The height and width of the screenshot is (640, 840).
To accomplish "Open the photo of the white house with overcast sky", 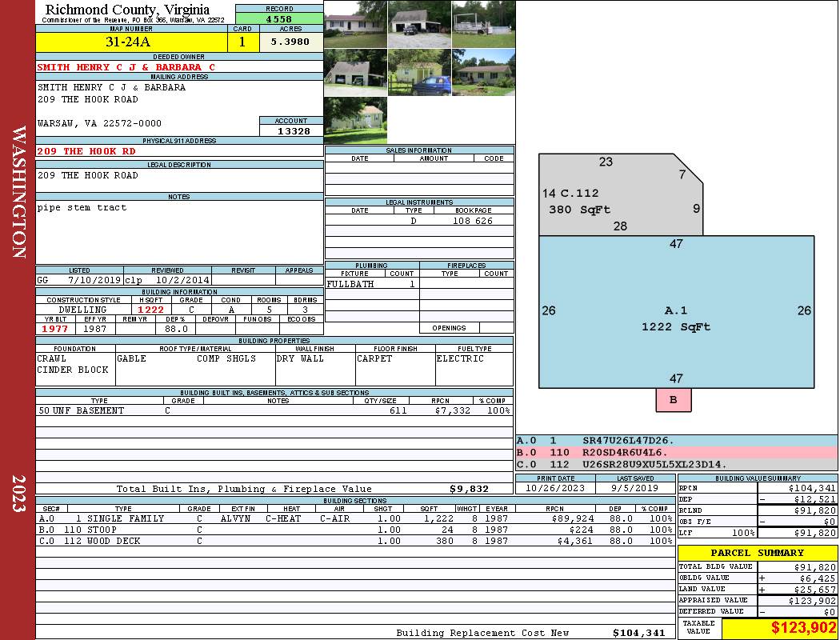I will pyautogui.click(x=356, y=24).
